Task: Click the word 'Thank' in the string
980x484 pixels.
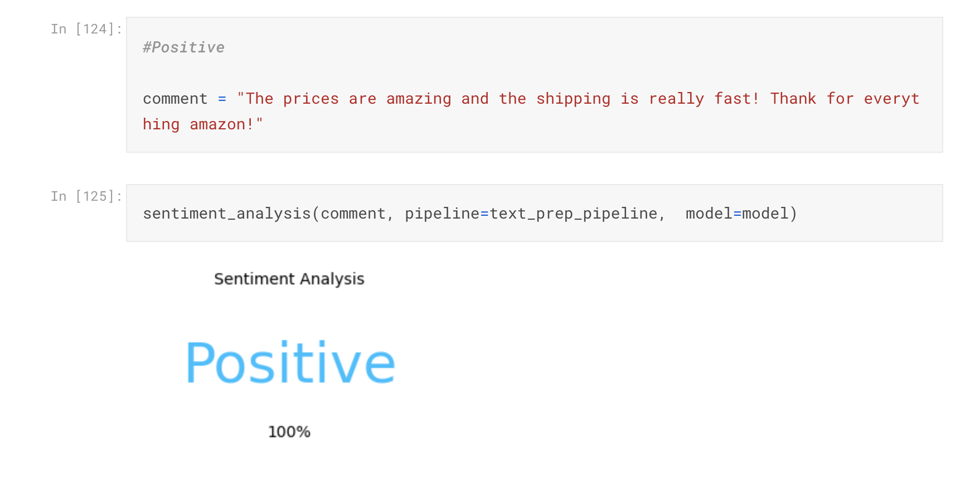Action: click(793, 99)
